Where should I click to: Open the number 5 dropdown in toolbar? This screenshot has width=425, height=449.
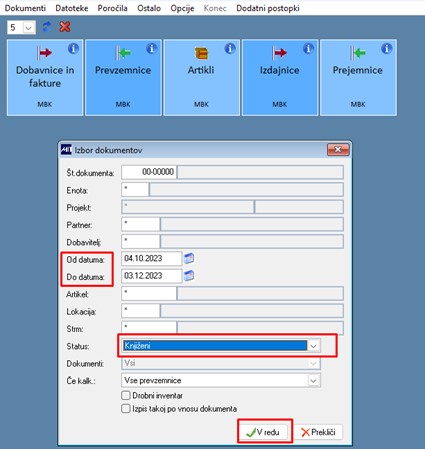pos(29,28)
